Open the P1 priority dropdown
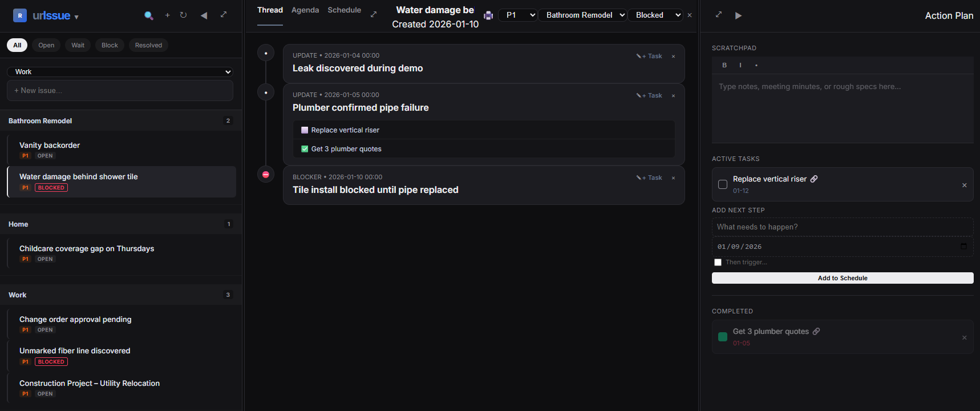 (518, 15)
